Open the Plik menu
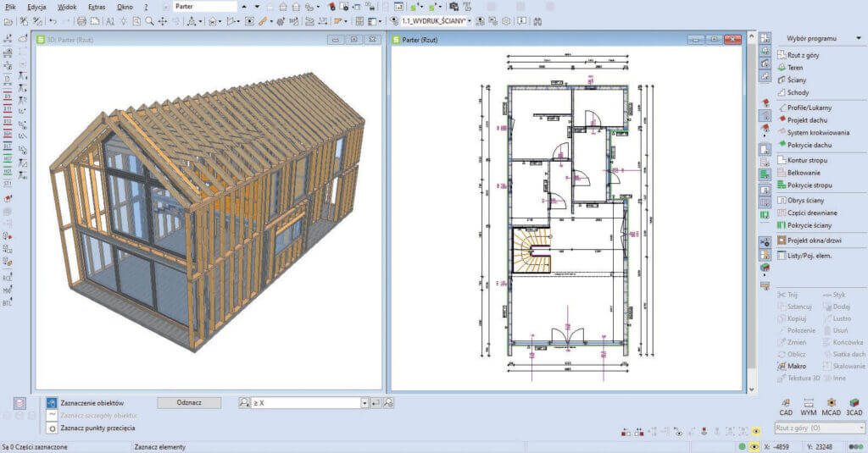Screen dimensions: 868x453 click(x=10, y=7)
